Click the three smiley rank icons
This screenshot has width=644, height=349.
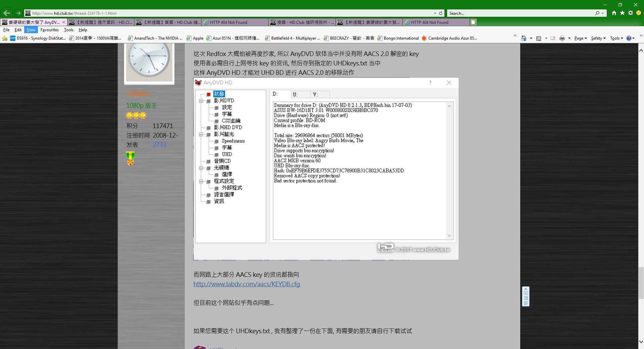click(x=136, y=115)
